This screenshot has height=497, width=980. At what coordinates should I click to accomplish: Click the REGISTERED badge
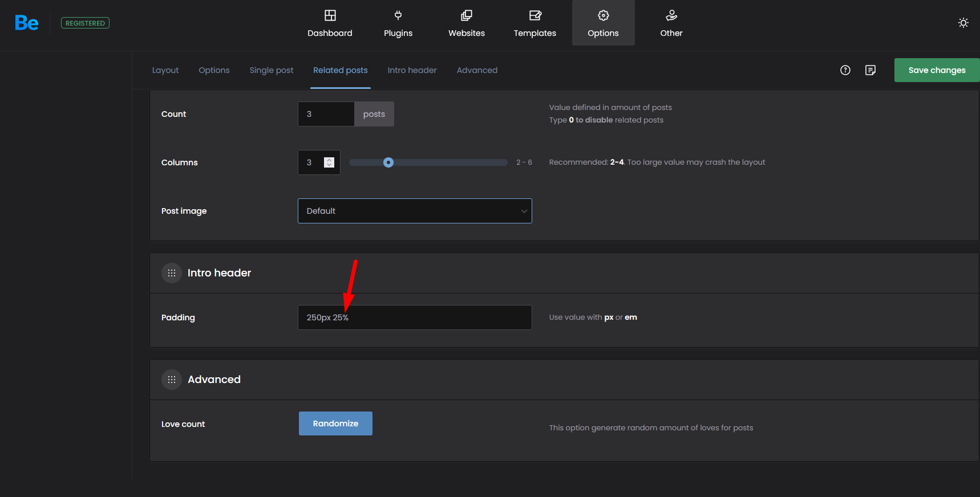pos(85,23)
